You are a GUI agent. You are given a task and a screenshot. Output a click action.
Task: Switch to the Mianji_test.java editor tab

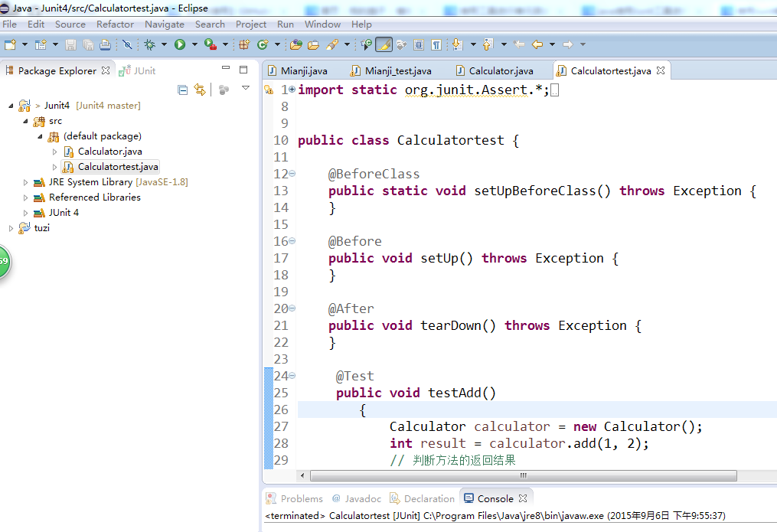click(x=391, y=71)
